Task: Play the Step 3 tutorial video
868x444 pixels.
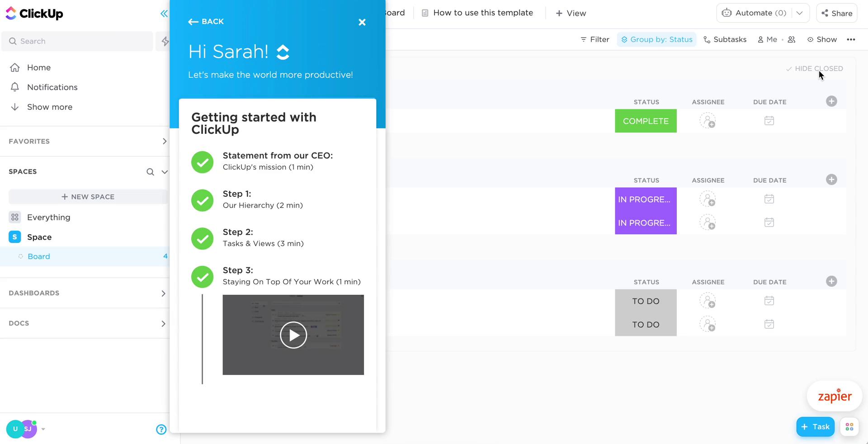Action: (293, 335)
